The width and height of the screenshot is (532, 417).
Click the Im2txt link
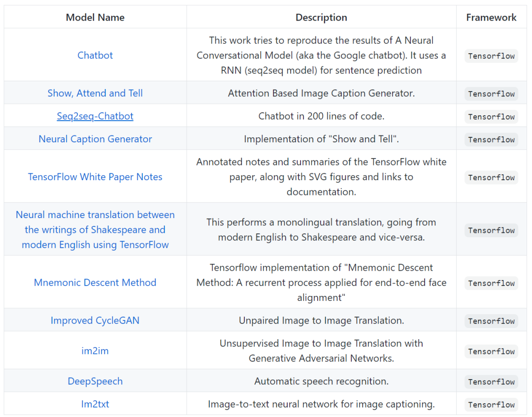pos(95,404)
